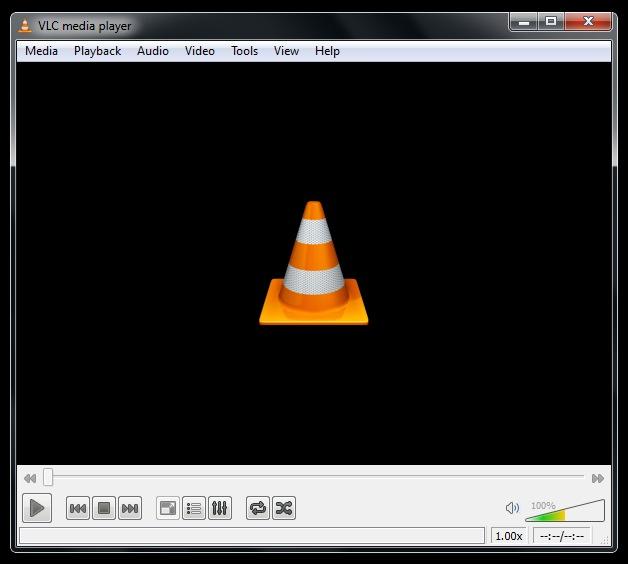Adjust the volume slider triangle

[x=565, y=512]
